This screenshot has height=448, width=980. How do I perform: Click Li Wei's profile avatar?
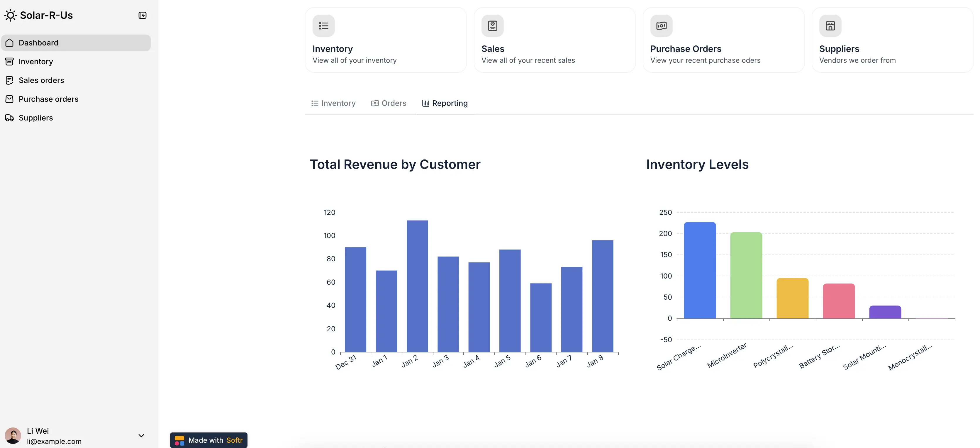point(13,435)
